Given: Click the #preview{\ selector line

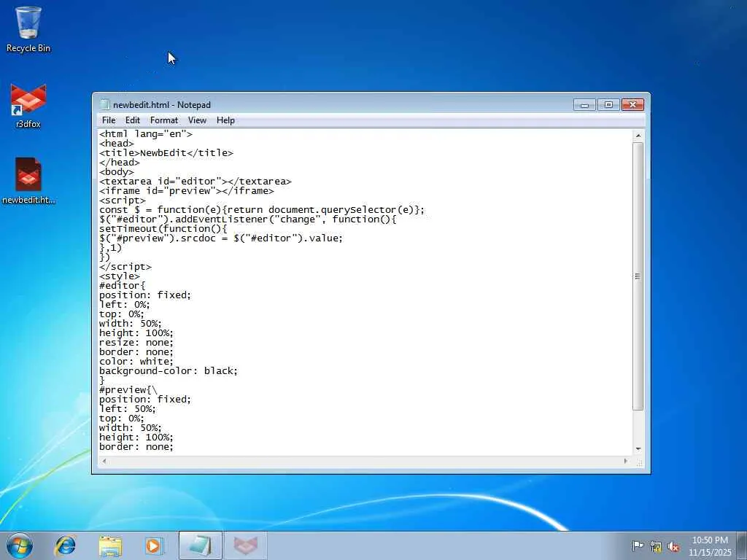Looking at the screenshot, I should (x=128, y=390).
